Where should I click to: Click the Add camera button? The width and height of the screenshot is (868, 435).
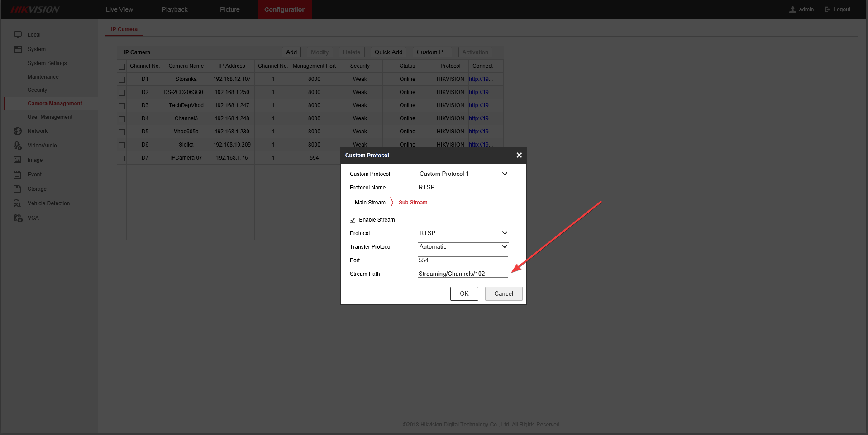[x=291, y=52]
